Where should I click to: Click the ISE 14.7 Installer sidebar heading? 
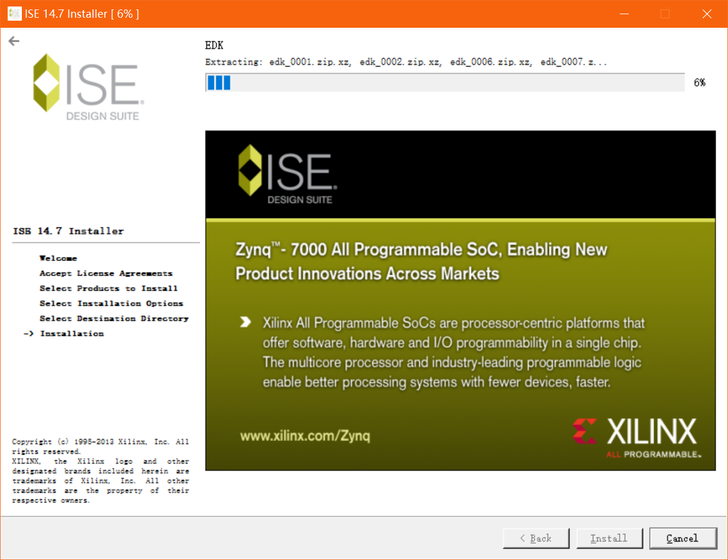click(x=69, y=231)
